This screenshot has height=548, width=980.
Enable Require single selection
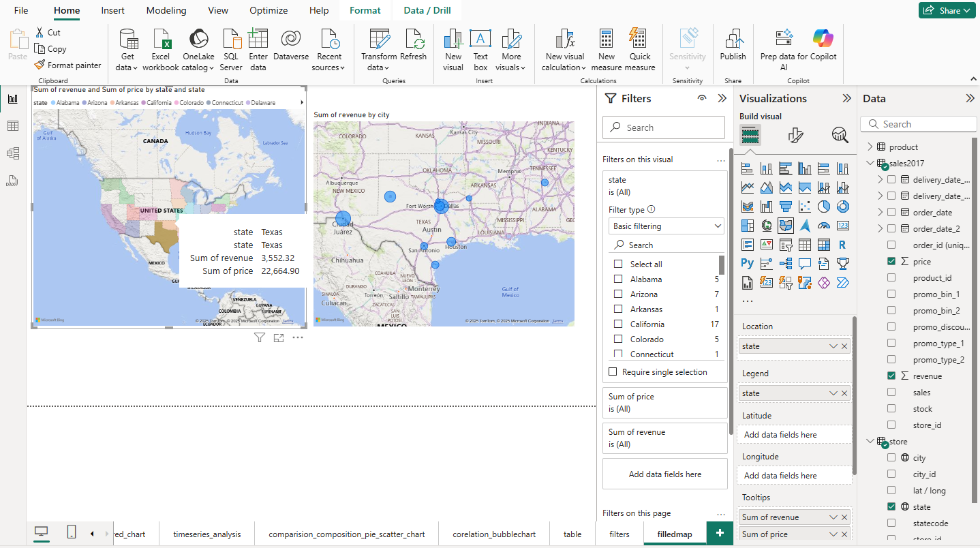(x=613, y=372)
